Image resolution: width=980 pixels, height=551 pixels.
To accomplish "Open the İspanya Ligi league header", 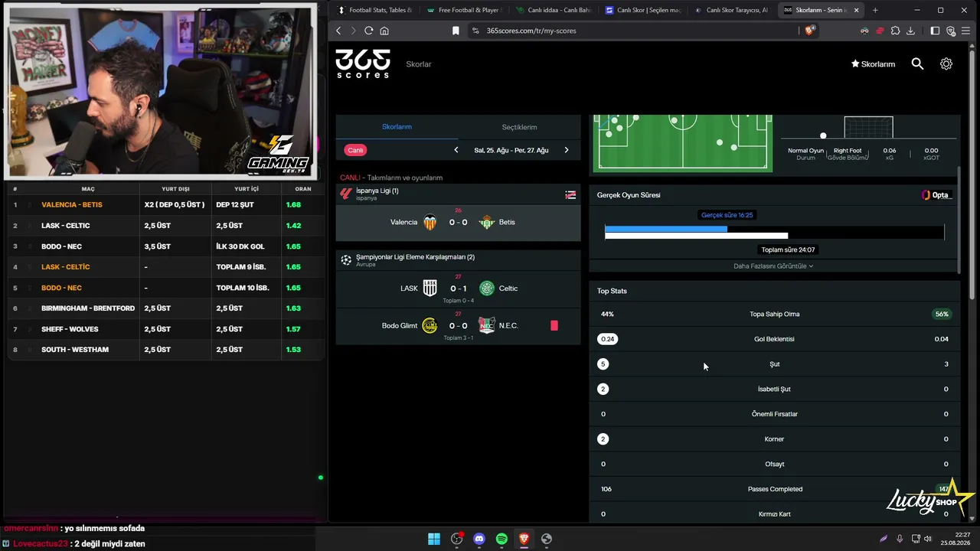I will pyautogui.click(x=458, y=194).
